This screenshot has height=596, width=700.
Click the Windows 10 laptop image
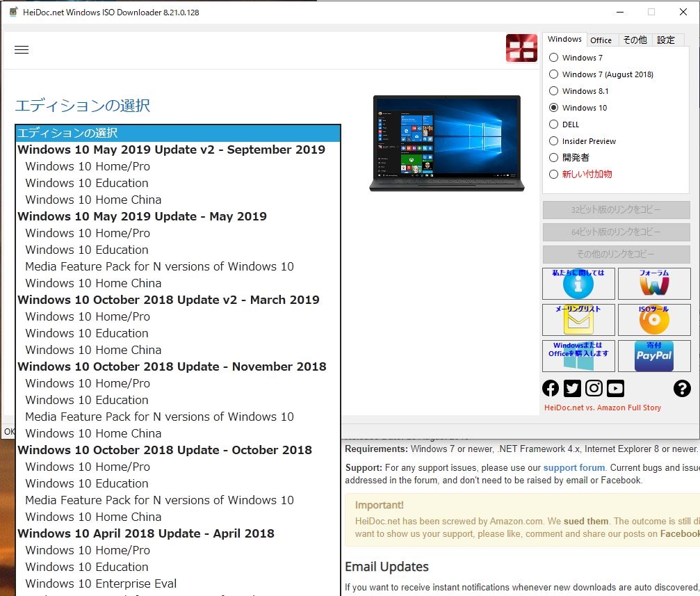[x=447, y=143]
